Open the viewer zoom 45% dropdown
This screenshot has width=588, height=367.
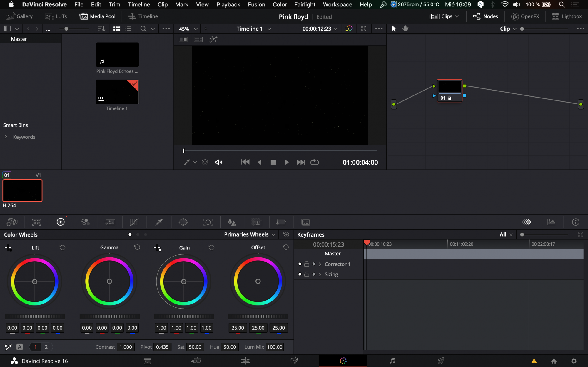click(188, 29)
